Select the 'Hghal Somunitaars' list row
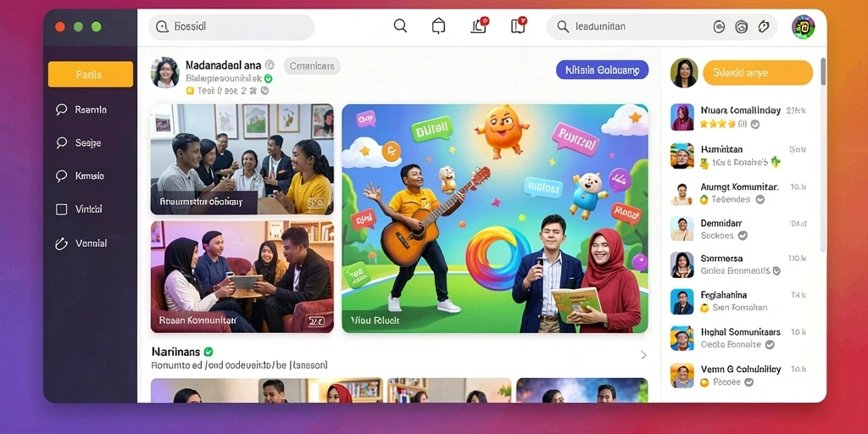This screenshot has height=434, width=868. tap(739, 337)
